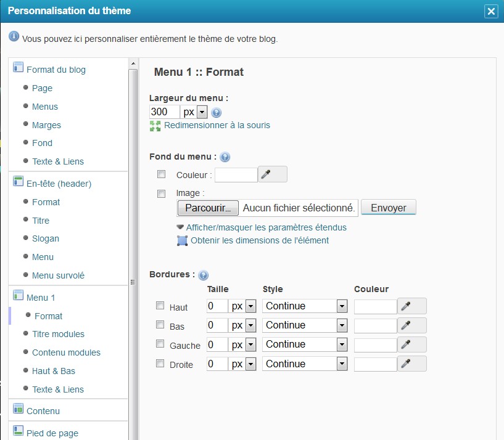Click the Largeur du menu width input field
Screen dimensions: 504x440
pos(165,112)
